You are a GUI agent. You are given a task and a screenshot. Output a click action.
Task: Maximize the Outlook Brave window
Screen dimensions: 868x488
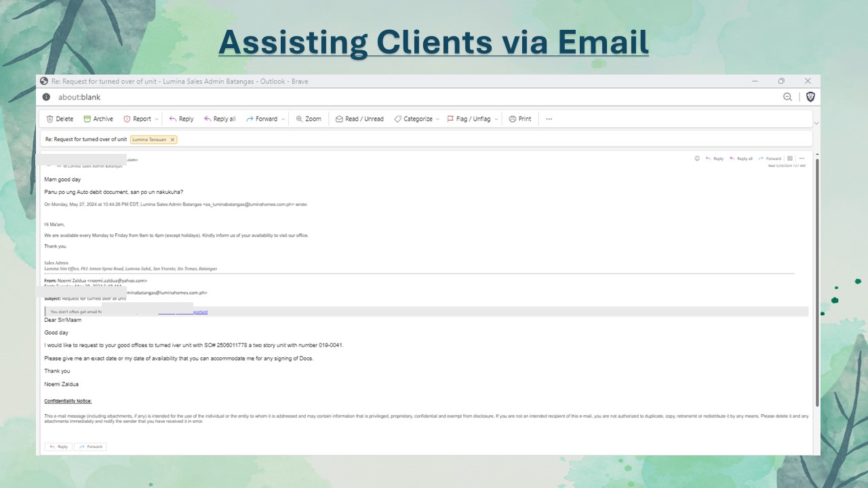coord(781,81)
